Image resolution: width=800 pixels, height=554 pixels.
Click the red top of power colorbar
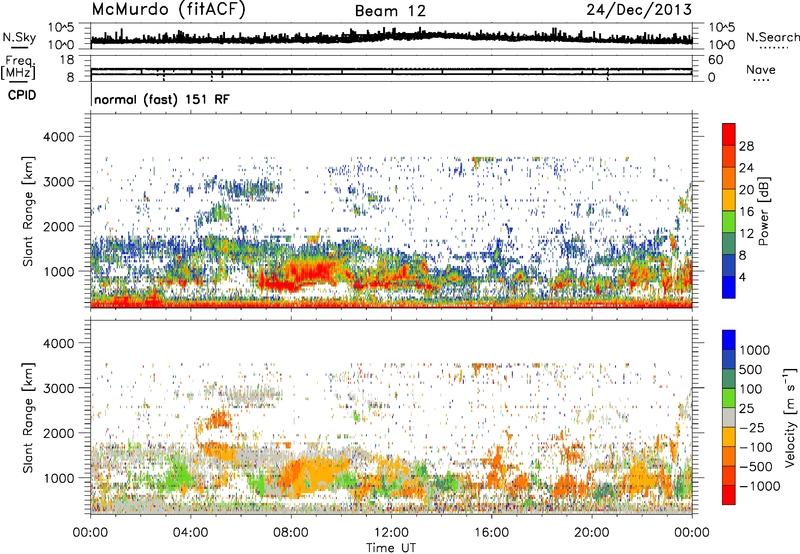[x=729, y=134]
